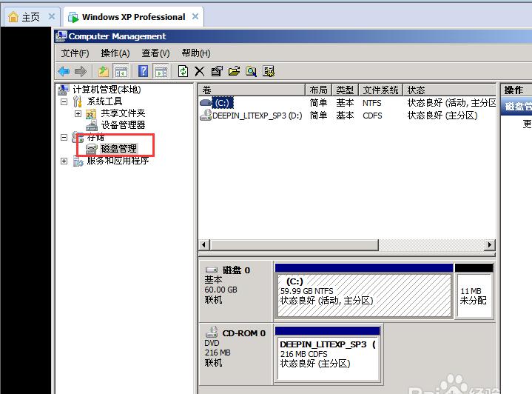This screenshot has height=394, width=532.
Task: Click the Explore magnifier toolbar icon
Action: click(251, 71)
